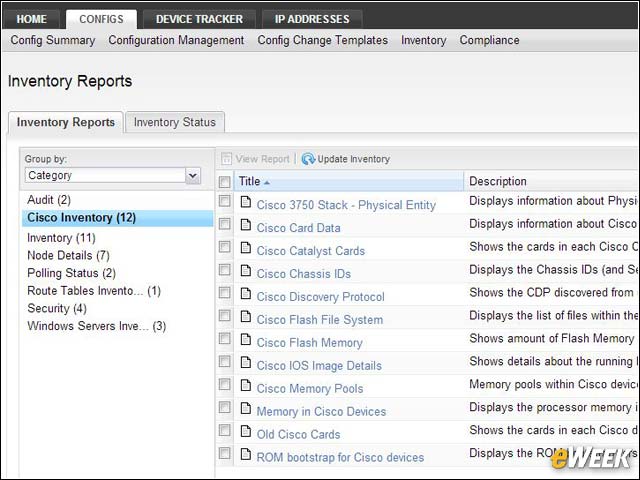Viewport: 640px width, 480px height.
Task: Select the Audit (2) category
Action: coord(49,200)
